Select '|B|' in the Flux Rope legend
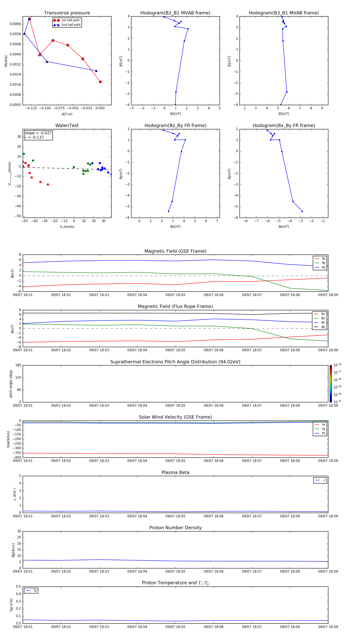Screen dimensions: 351x644 (x=320, y=327)
